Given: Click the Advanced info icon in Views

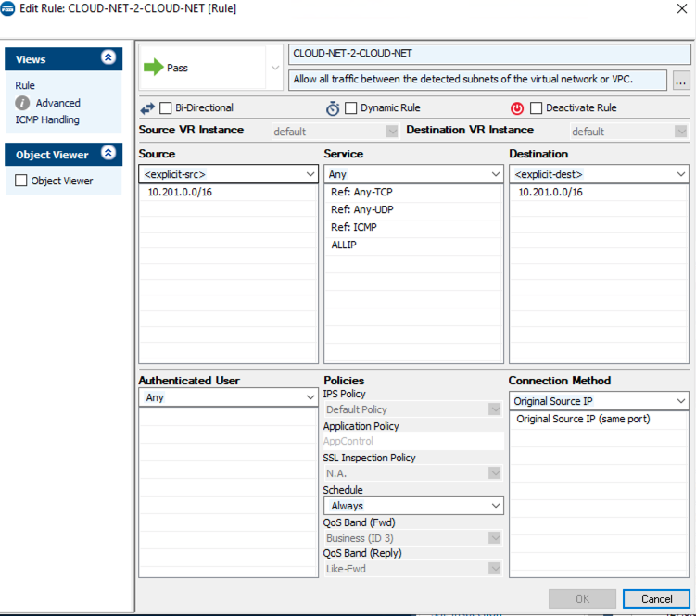Looking at the screenshot, I should coord(23,103).
